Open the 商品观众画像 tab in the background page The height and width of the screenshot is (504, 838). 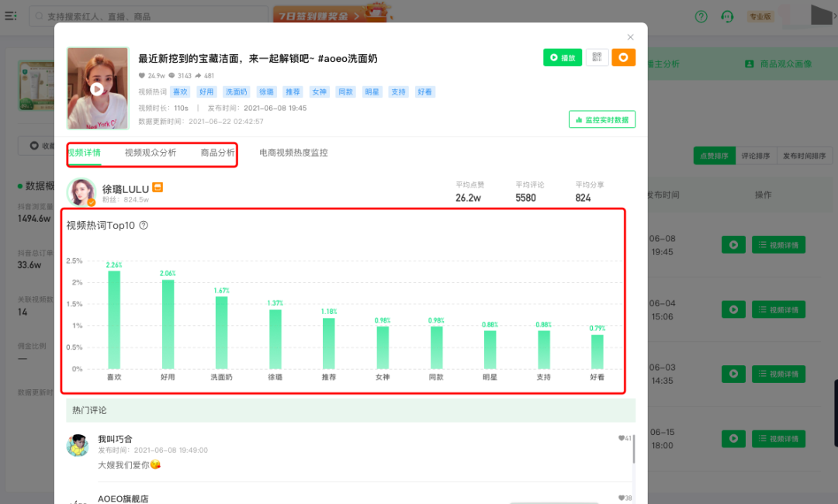click(779, 64)
